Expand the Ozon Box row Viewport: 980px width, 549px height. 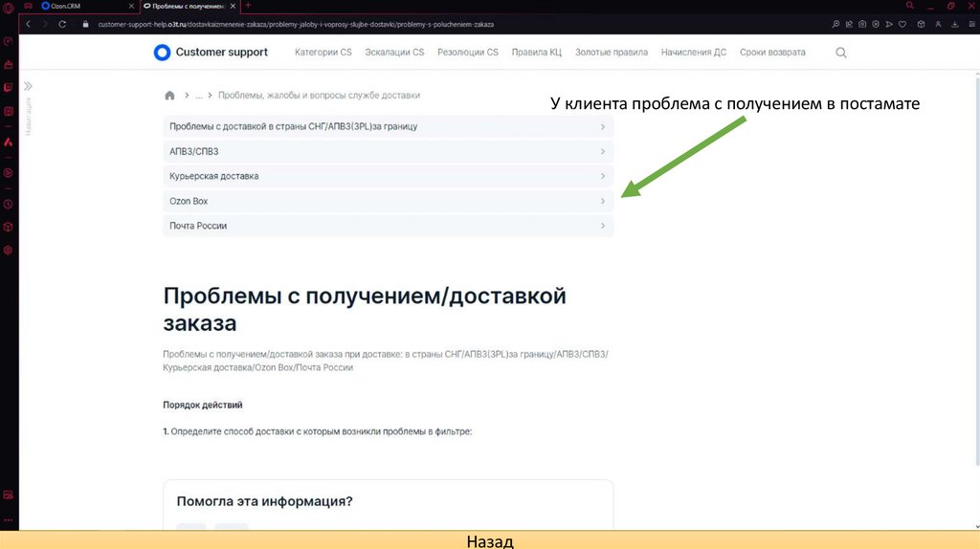[389, 201]
